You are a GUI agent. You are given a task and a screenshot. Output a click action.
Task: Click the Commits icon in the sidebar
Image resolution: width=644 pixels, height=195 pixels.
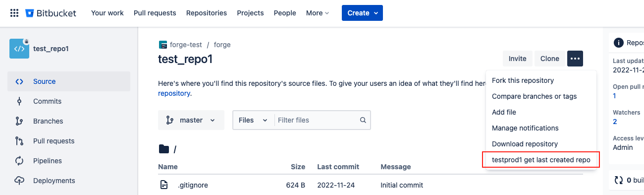click(19, 101)
